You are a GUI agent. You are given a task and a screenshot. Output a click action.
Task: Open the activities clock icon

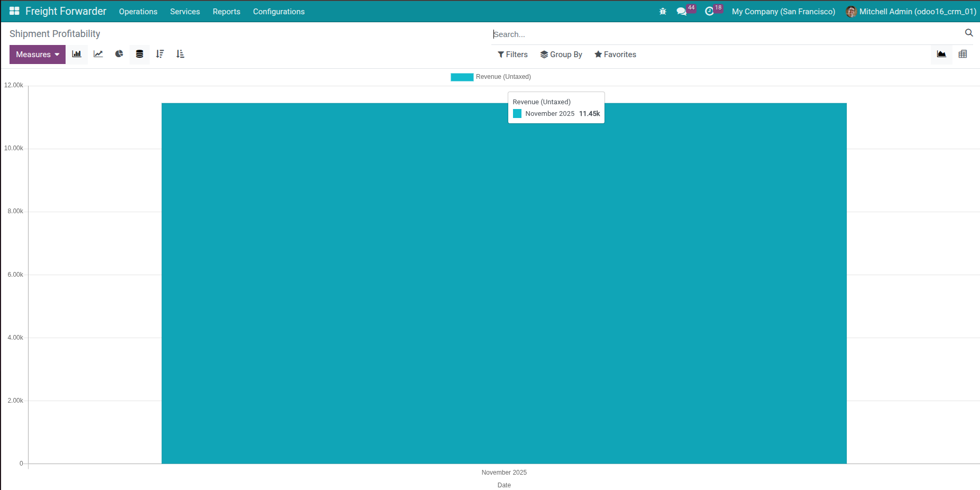tap(709, 12)
